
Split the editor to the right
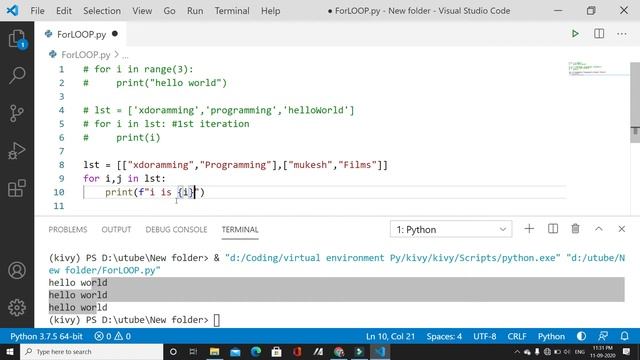[x=599, y=33]
